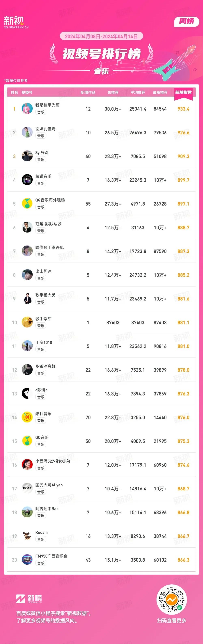Click the QR code at bottom right

pyautogui.click(x=172, y=600)
